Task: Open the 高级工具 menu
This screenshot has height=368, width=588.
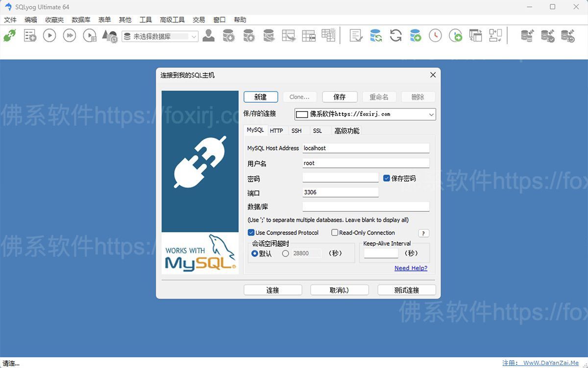Action: [171, 20]
